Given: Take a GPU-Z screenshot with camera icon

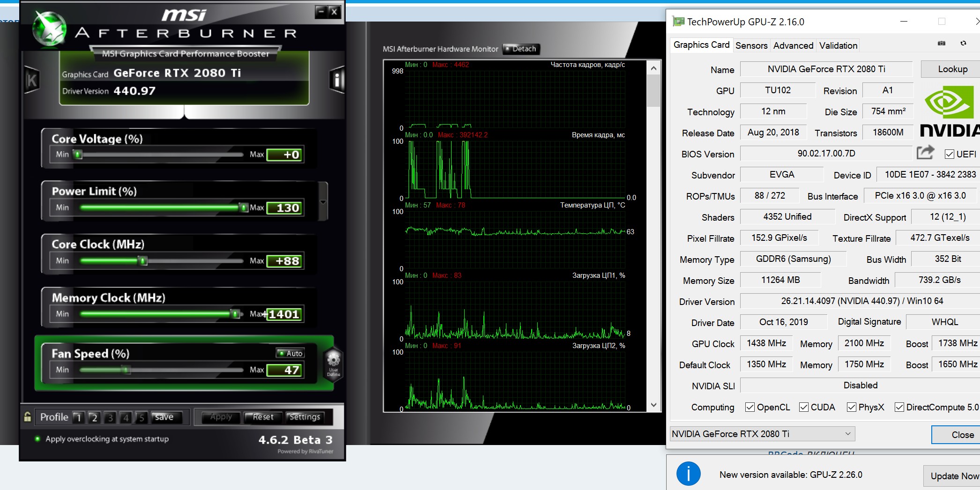Looking at the screenshot, I should (941, 43).
